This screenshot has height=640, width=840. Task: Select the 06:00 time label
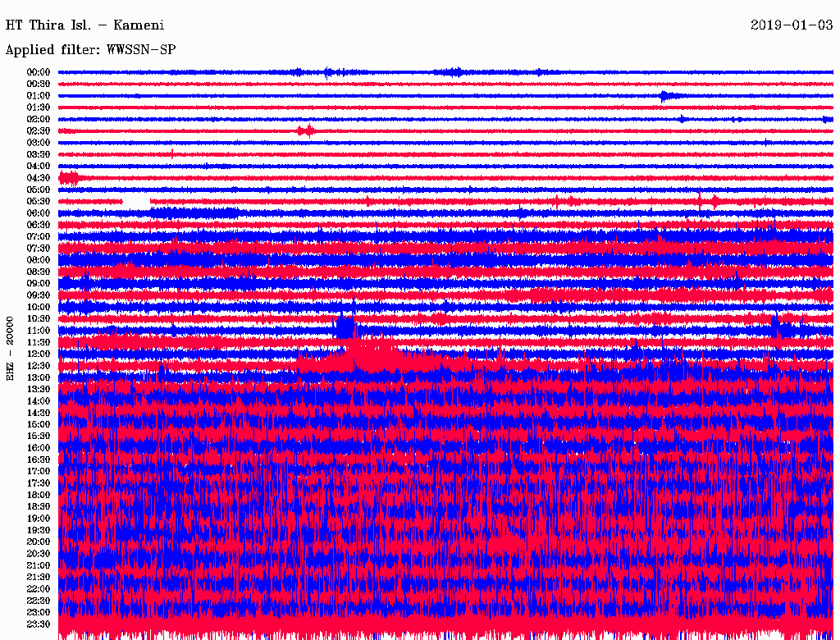(x=39, y=213)
